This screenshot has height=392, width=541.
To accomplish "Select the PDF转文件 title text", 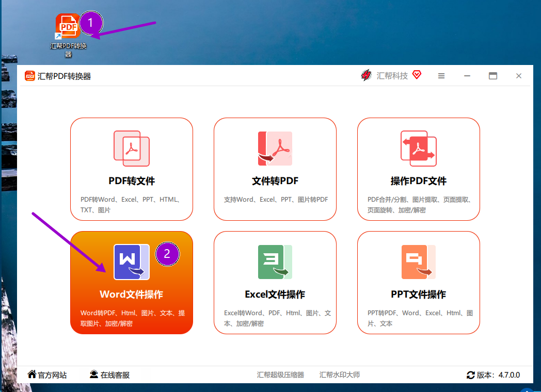I will pos(132,181).
